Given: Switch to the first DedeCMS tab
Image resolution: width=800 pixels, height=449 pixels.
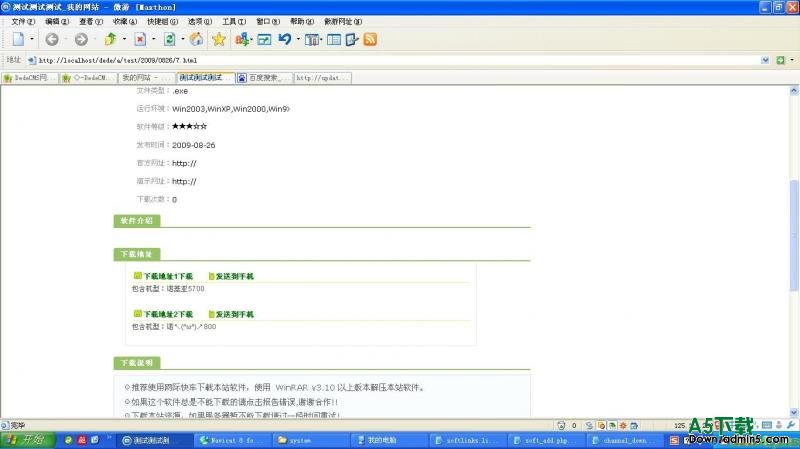Looking at the screenshot, I should [x=30, y=78].
